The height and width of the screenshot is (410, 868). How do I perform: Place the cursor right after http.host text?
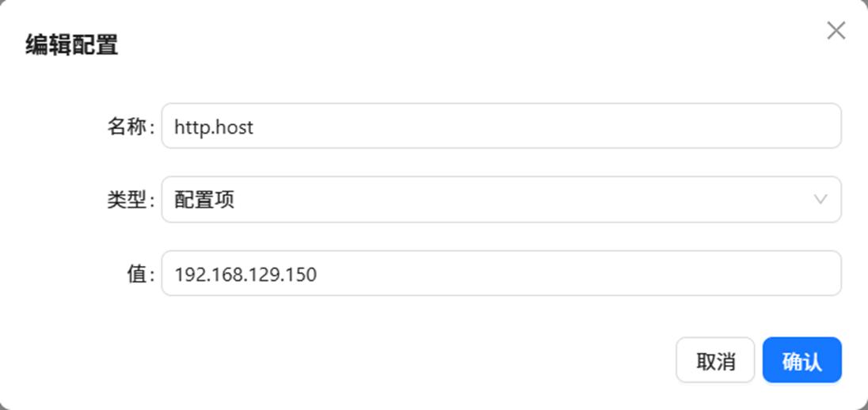coord(255,127)
